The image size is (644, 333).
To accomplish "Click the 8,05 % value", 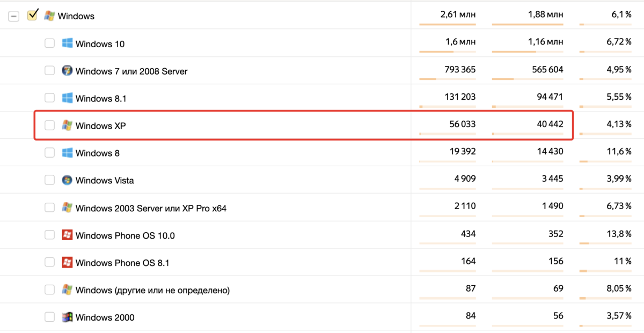I will [x=618, y=288].
